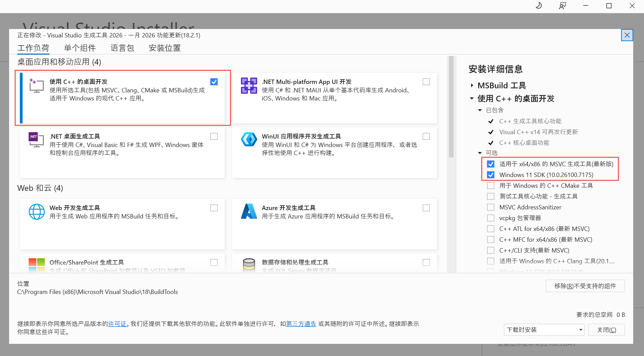Check the vcpkg 包管理器 option
Screen dimensions: 644x356
[x=491, y=218]
